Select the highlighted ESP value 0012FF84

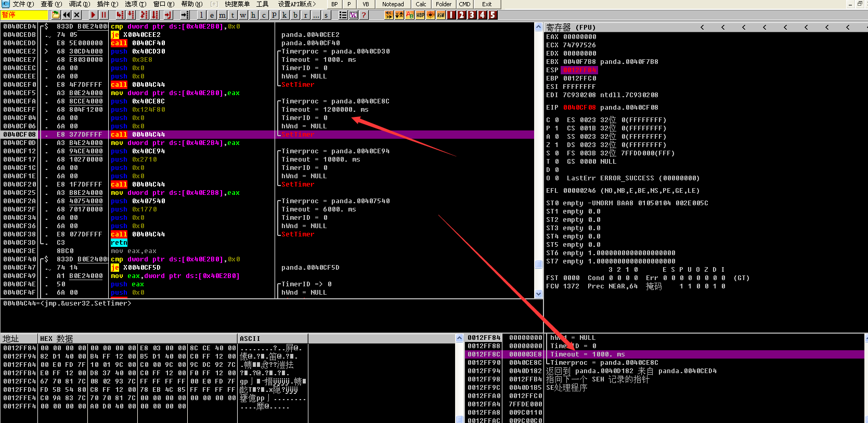pyautogui.click(x=579, y=70)
